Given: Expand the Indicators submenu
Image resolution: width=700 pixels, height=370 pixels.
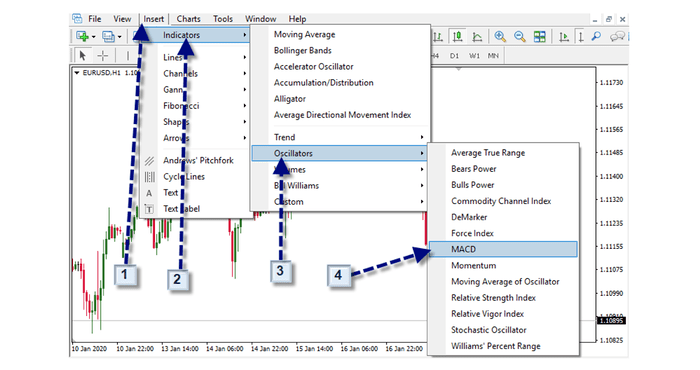Looking at the screenshot, I should (x=195, y=35).
